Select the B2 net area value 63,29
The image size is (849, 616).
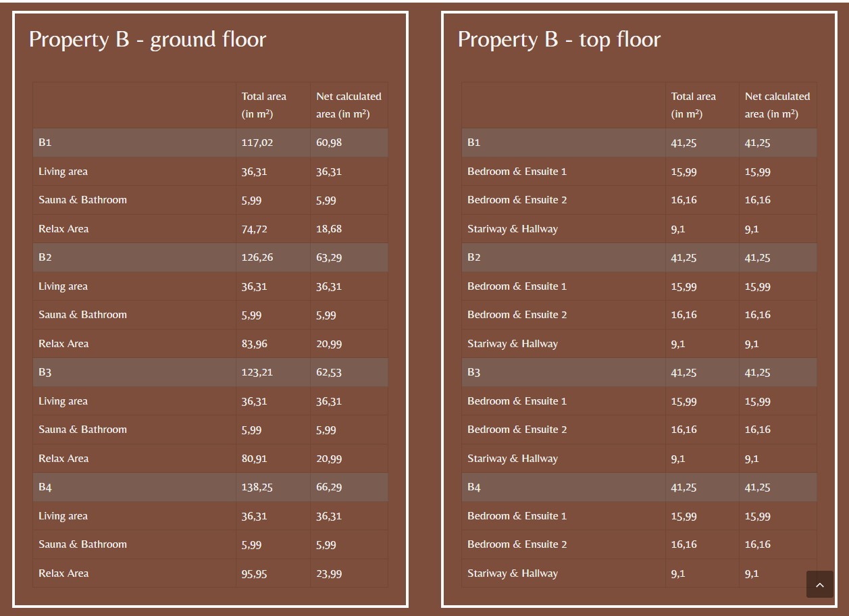329,257
